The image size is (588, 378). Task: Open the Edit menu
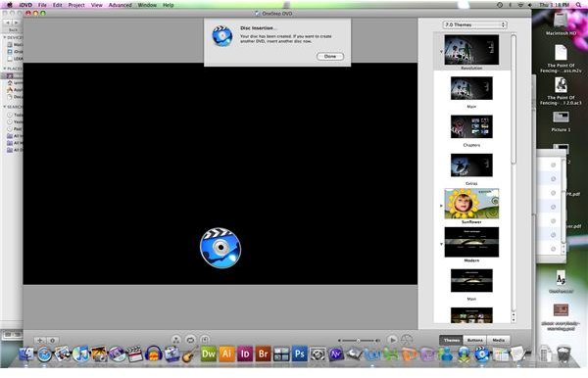tap(58, 5)
